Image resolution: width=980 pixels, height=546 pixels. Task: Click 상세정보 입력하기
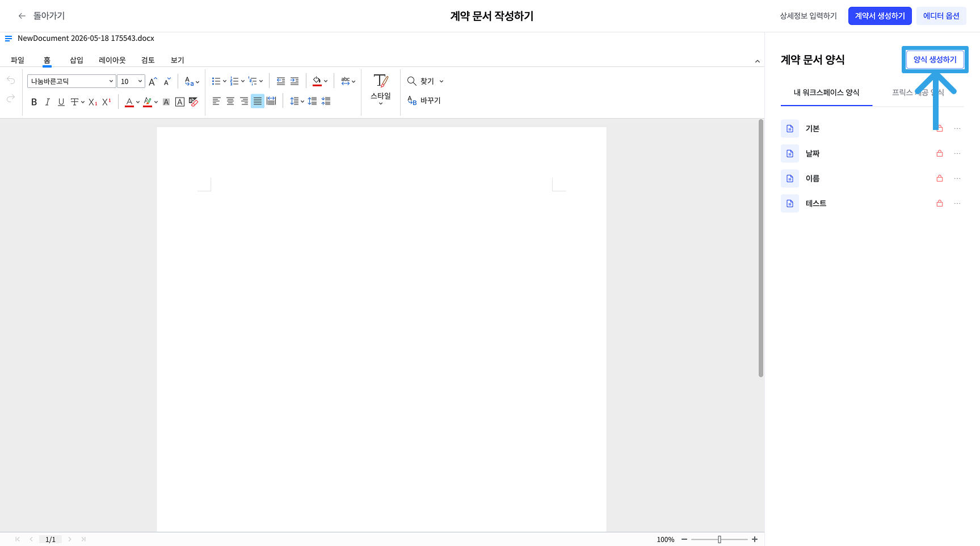(x=808, y=16)
